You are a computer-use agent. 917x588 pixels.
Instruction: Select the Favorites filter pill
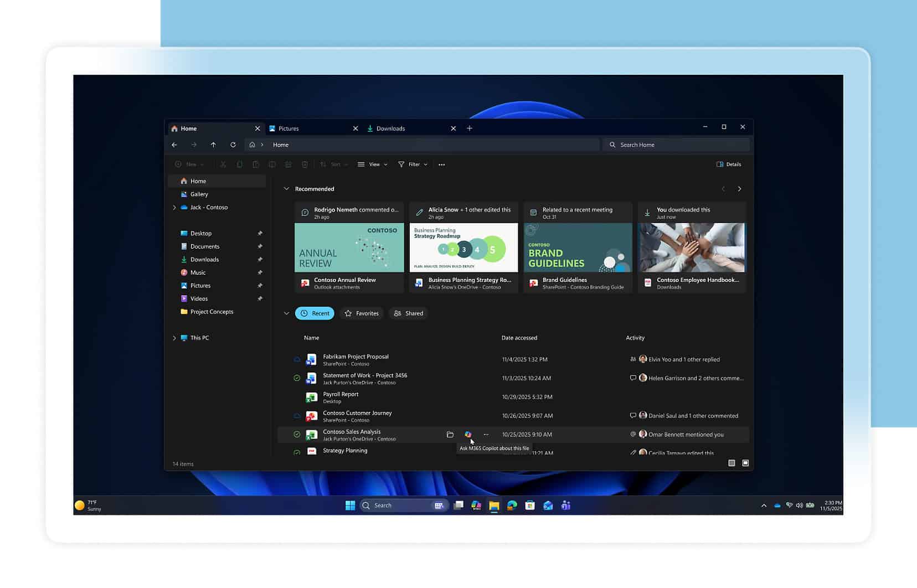point(362,313)
